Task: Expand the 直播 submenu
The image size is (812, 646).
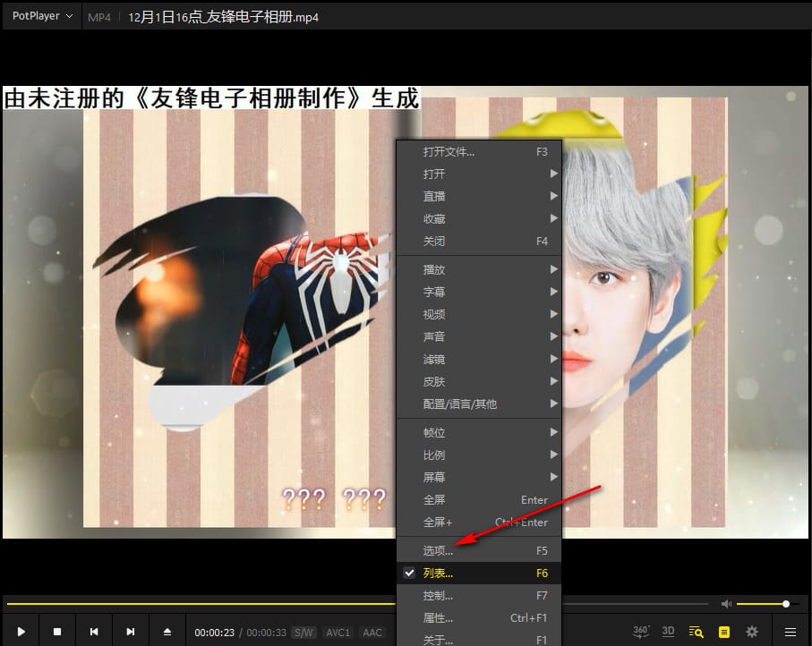Action: 479,196
